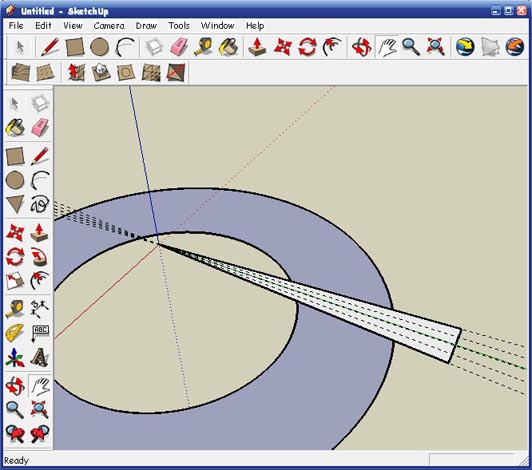Select the Sandbox Add Detail tool

[151, 72]
